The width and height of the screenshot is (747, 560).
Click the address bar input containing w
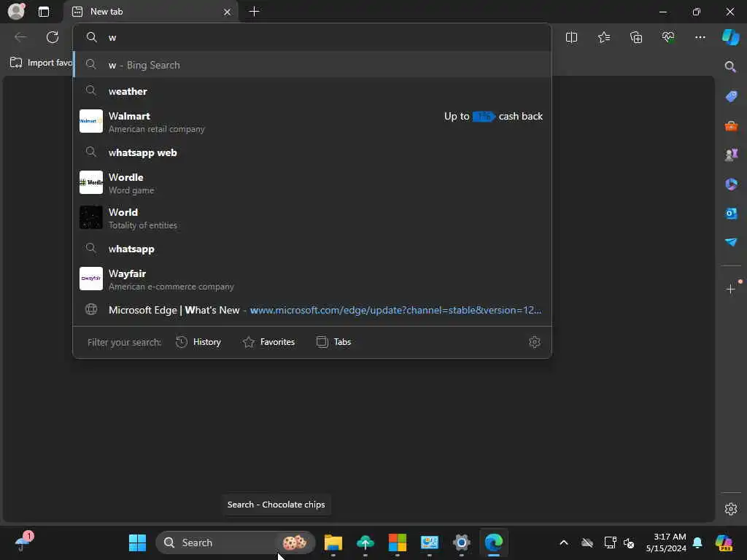(312, 37)
